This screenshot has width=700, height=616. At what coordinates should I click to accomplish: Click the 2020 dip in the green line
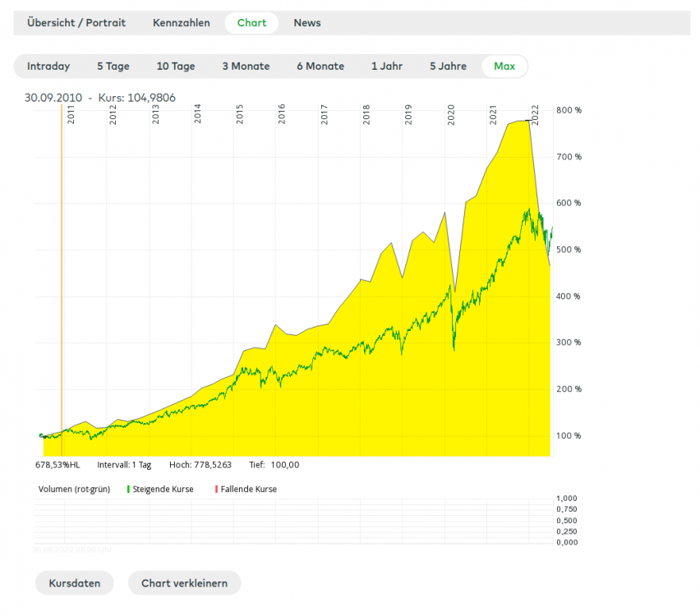[454, 348]
